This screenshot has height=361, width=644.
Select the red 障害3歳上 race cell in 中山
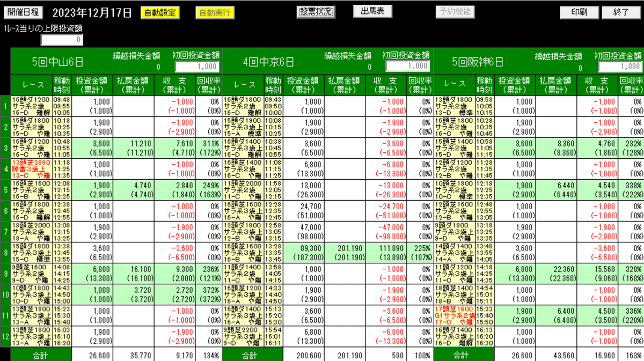click(x=32, y=169)
